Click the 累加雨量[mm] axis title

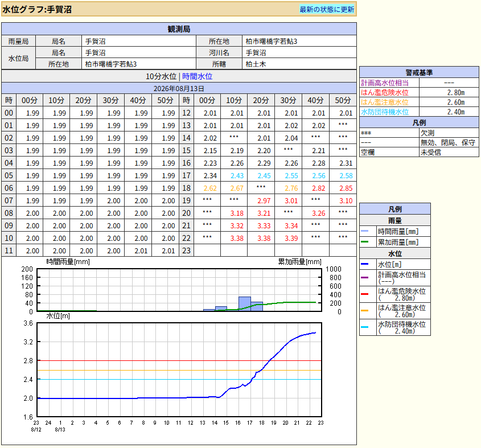coord(299,262)
